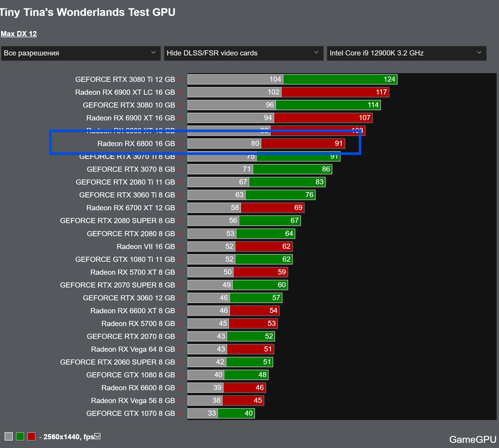
Task: Click the gray 33 fps bar for GTX 1070
Action: (203, 413)
